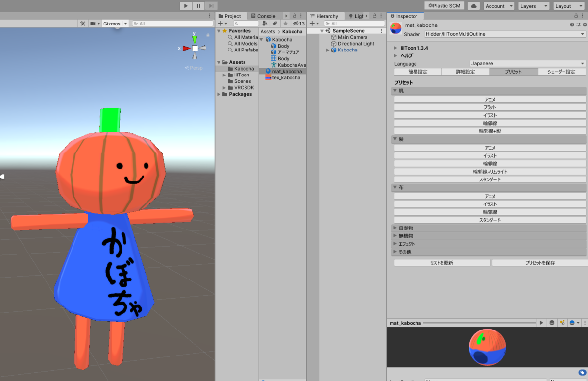Open the cloud services icon
This screenshot has width=588, height=381.
473,6
